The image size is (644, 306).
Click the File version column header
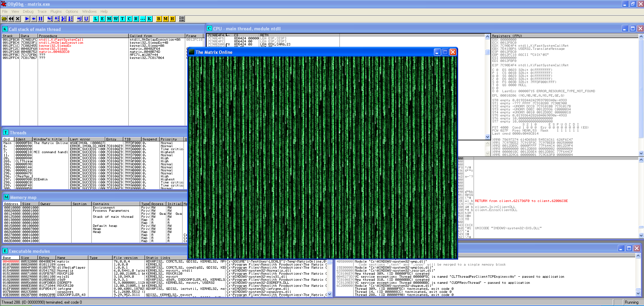pyautogui.click(x=128, y=258)
